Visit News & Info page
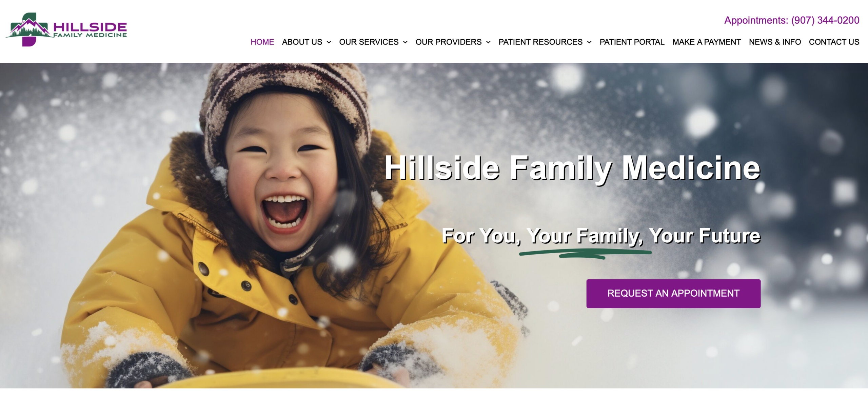The height and width of the screenshot is (417, 868). click(775, 42)
